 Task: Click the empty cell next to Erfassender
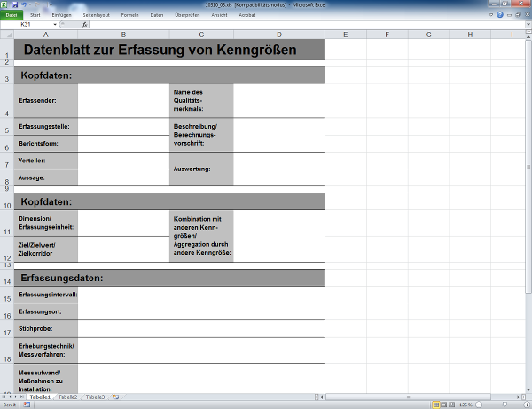(x=123, y=100)
